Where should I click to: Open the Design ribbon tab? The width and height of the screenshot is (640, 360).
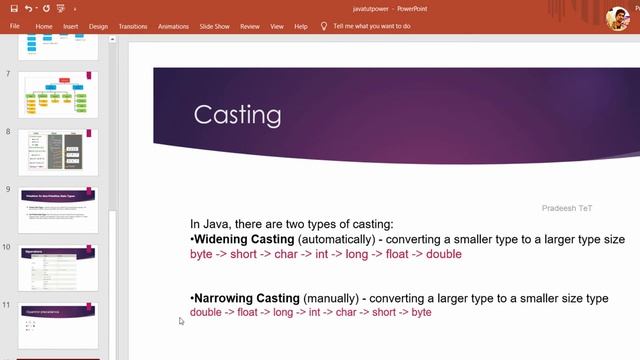coord(98,26)
